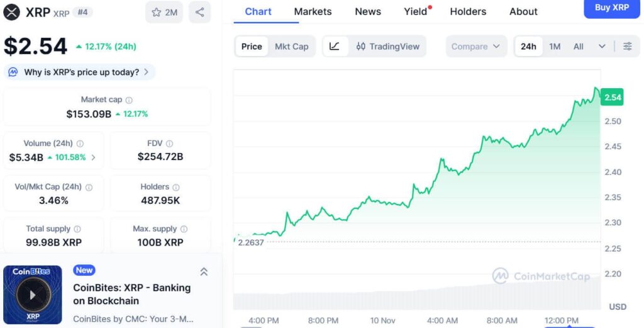Open 'Why is XRP's price up today?' link
The image size is (644, 328).
click(x=81, y=72)
